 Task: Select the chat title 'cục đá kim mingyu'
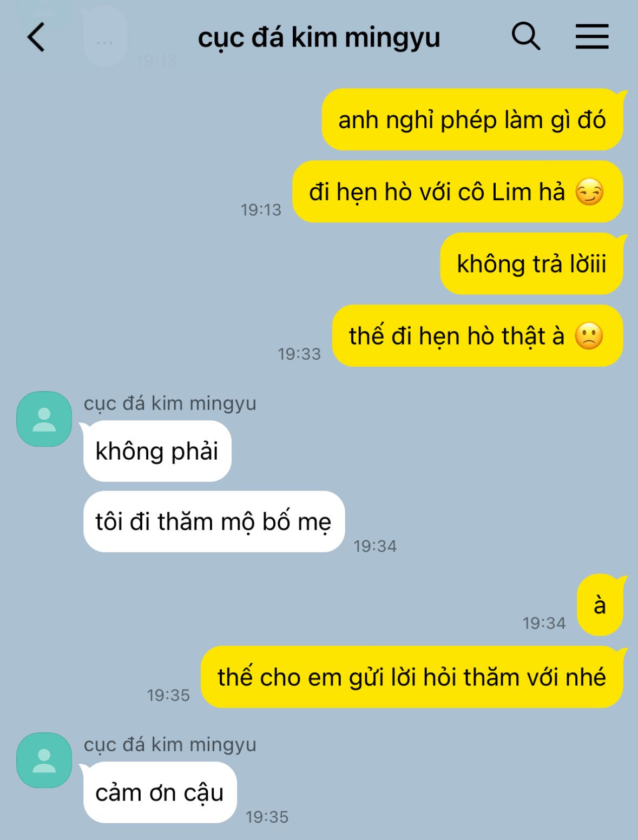tap(319, 38)
